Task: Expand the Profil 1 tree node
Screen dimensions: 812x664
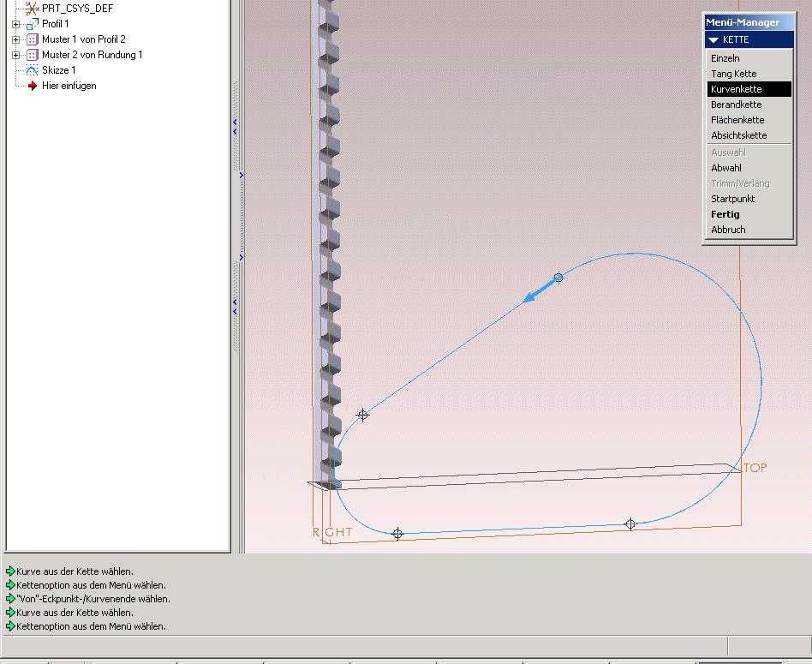Action: 15,24
